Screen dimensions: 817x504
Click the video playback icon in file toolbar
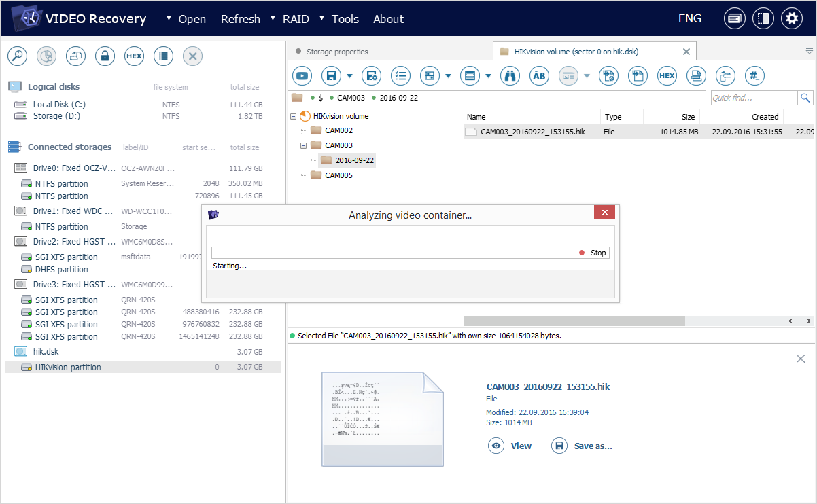(x=302, y=76)
